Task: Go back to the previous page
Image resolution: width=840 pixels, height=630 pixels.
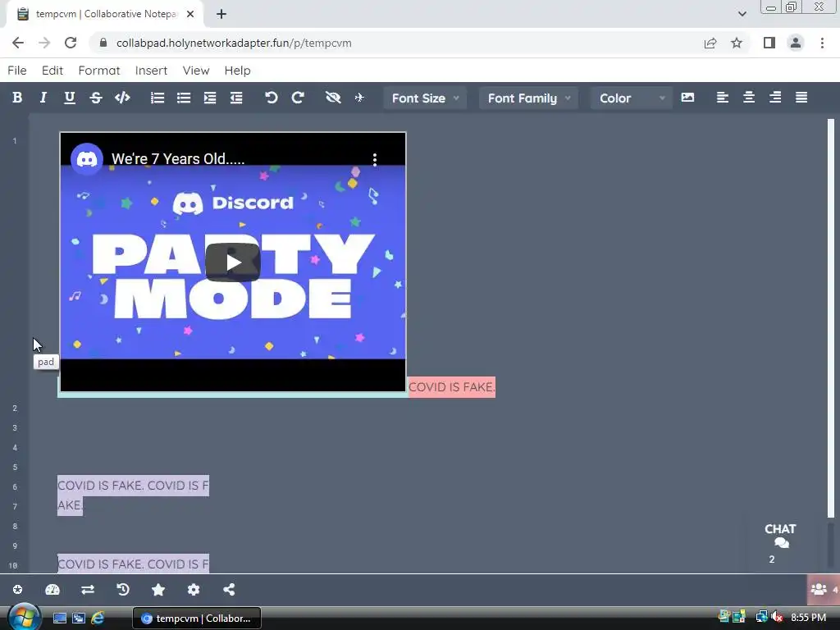Action: [18, 43]
